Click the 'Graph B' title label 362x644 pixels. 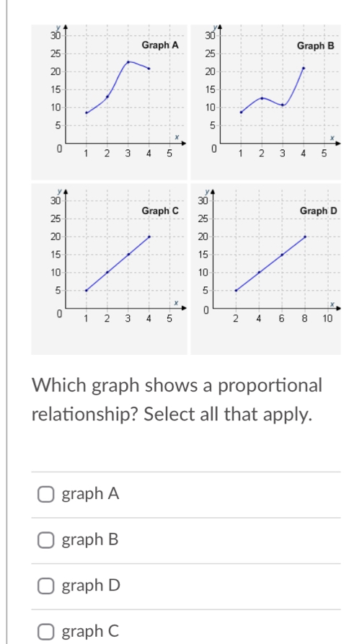pyautogui.click(x=317, y=45)
